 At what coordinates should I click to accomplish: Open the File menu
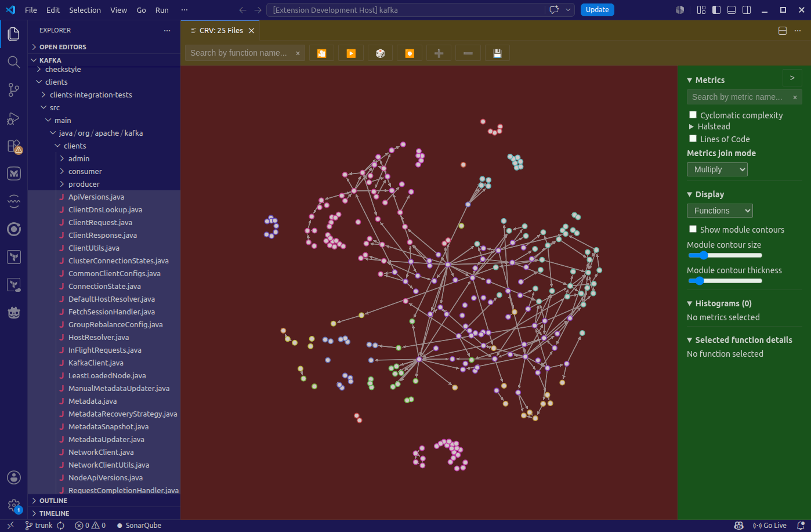pyautogui.click(x=31, y=10)
